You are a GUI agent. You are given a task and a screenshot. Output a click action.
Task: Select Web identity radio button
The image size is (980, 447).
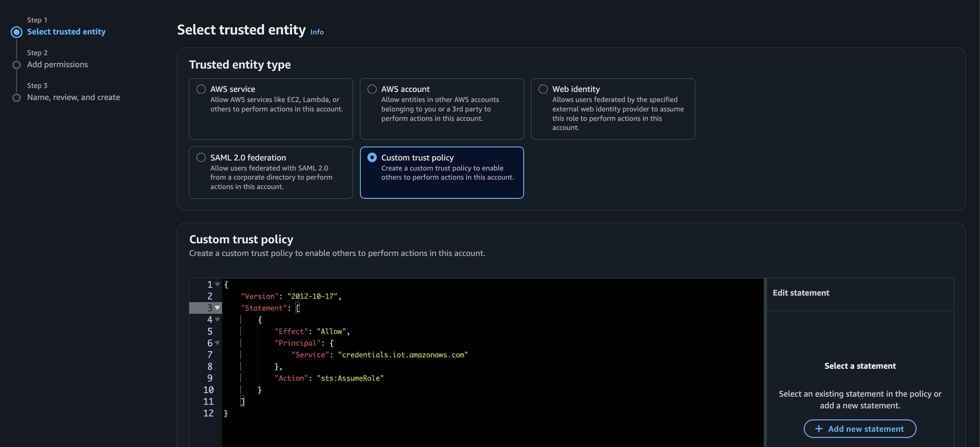pyautogui.click(x=543, y=89)
